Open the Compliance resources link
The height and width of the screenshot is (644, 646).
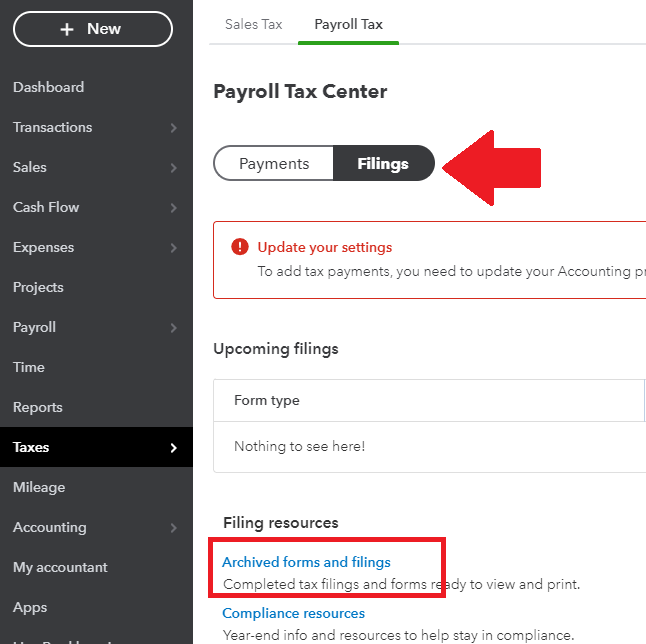coord(293,613)
